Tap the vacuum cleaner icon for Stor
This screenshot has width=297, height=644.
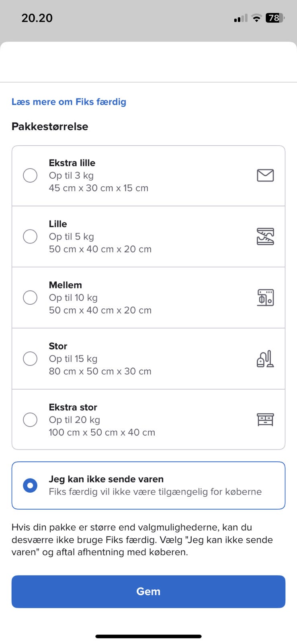[265, 359]
